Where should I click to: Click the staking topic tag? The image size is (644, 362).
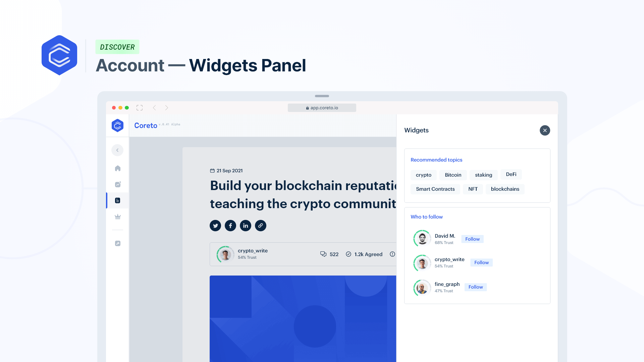tap(483, 175)
